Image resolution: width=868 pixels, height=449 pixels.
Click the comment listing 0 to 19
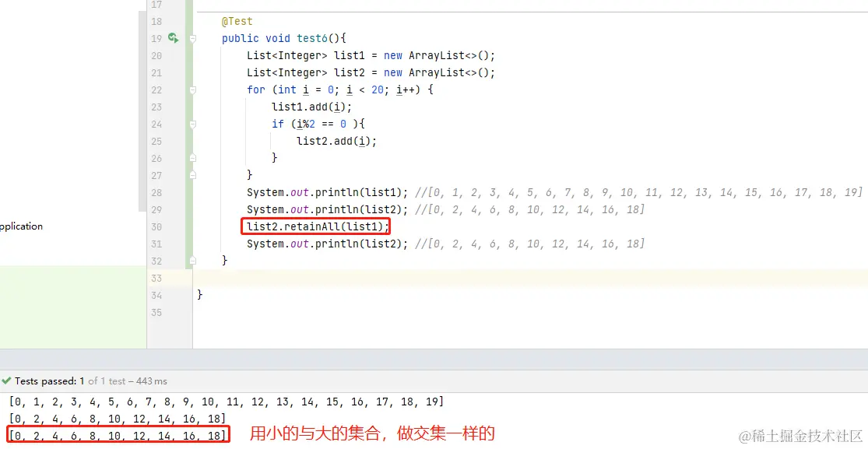click(x=638, y=192)
